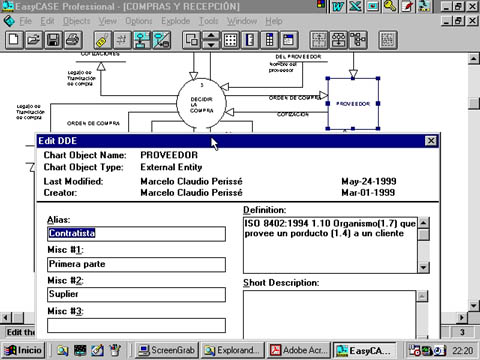Switch to ScreenGrab taskbar button
Screen dimensions: 480x360
[x=167, y=350]
